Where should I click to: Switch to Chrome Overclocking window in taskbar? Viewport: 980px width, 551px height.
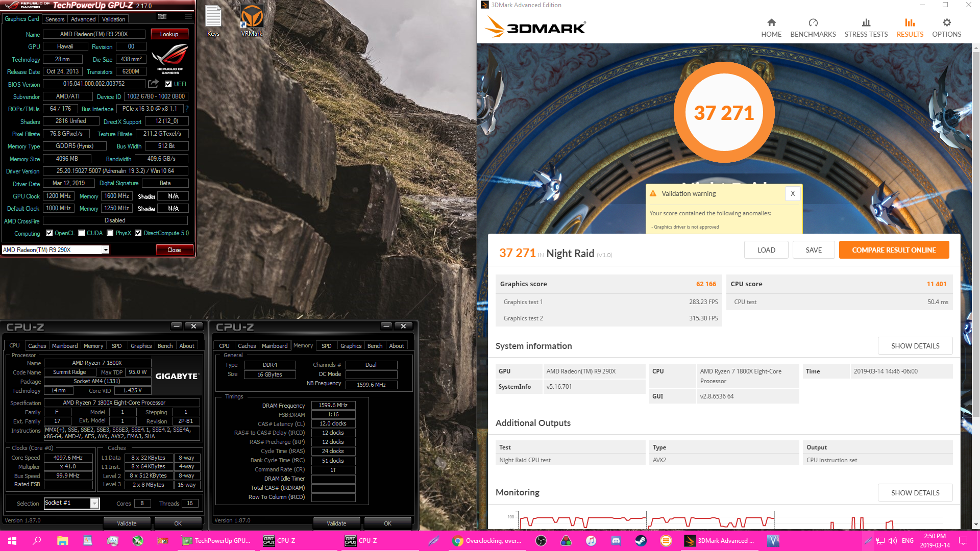pyautogui.click(x=487, y=541)
